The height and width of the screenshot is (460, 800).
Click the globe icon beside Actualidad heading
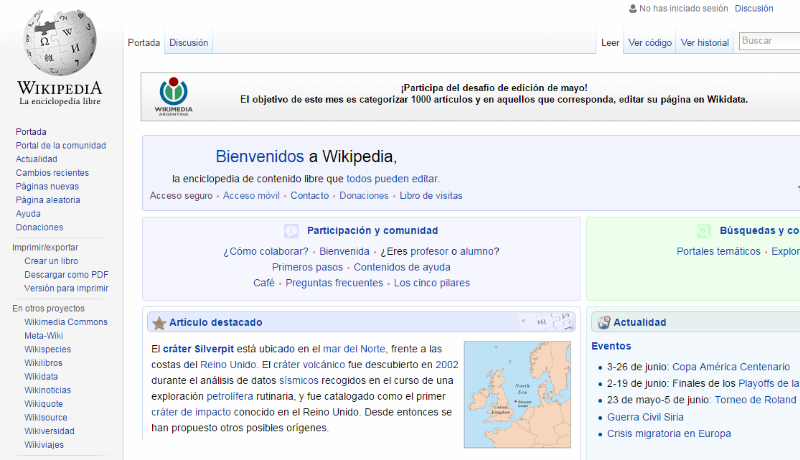tap(602, 323)
